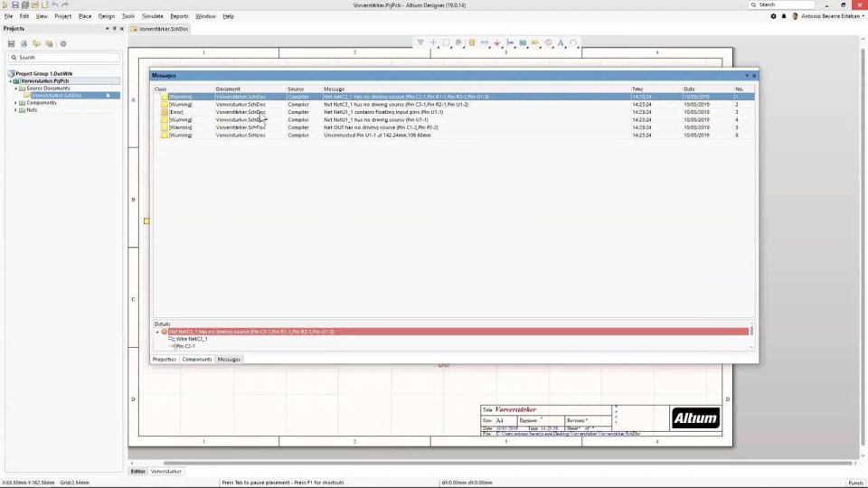The width and height of the screenshot is (868, 488).
Task: Switch to the Vorverstärker.SchDoc document tab
Action: pos(160,29)
